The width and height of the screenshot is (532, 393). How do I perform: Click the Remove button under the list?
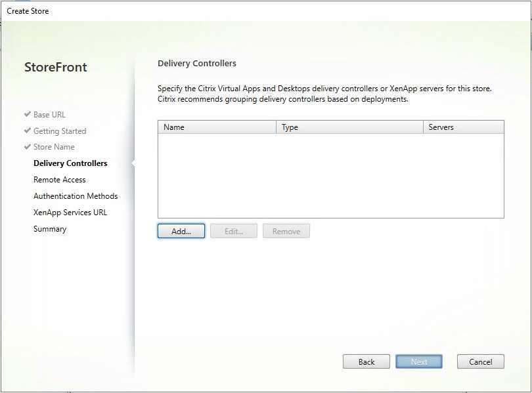286,231
